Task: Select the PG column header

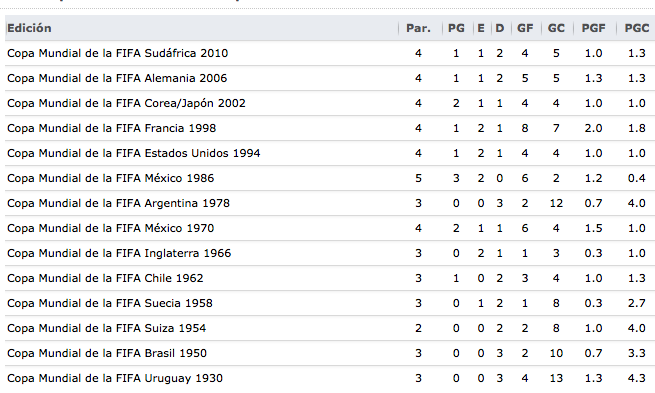Action: point(456,28)
